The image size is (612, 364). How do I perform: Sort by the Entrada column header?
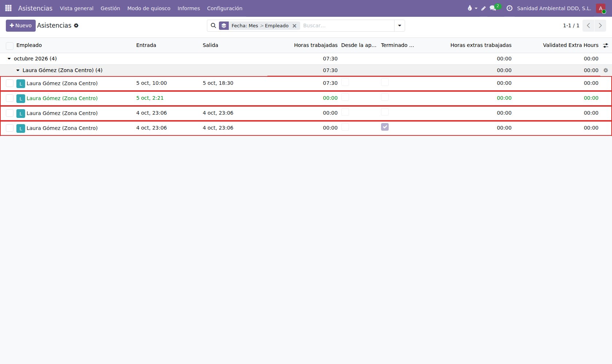point(146,45)
